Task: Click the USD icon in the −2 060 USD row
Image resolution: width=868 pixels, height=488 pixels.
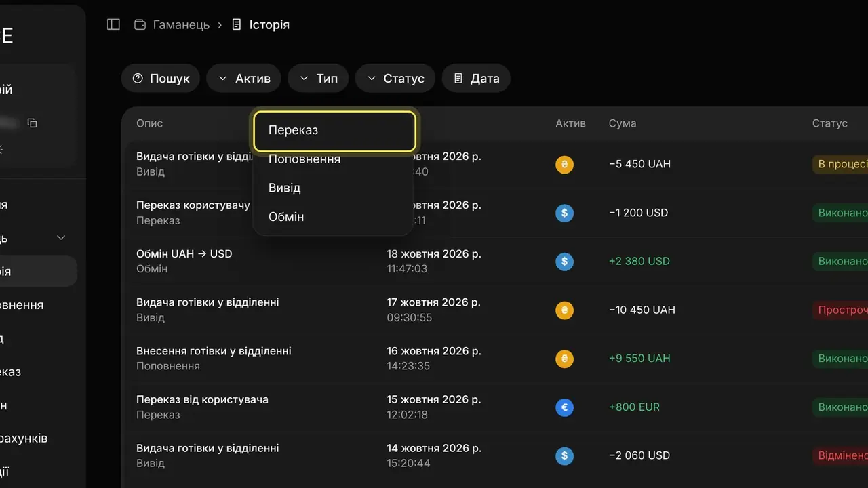Action: pyautogui.click(x=564, y=455)
